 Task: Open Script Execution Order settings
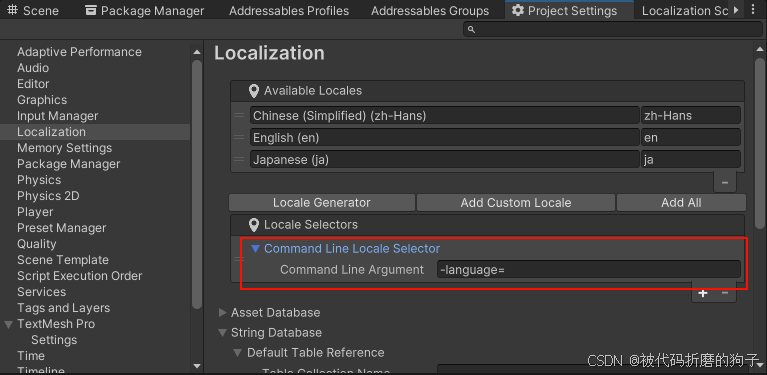[80, 276]
